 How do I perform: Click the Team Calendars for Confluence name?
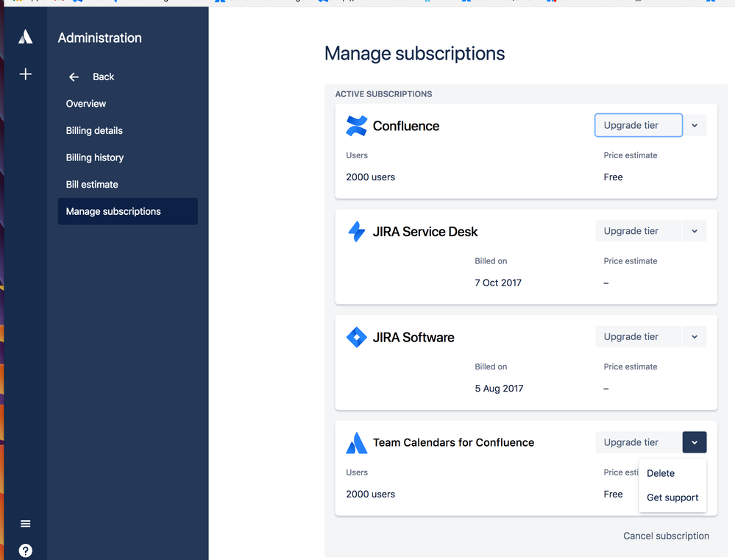coord(453,443)
